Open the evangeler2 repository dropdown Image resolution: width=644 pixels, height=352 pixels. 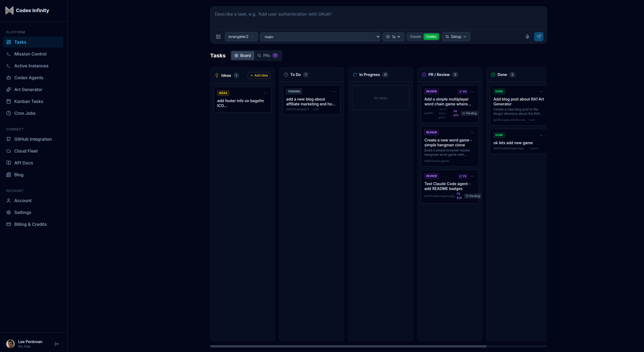(241, 37)
